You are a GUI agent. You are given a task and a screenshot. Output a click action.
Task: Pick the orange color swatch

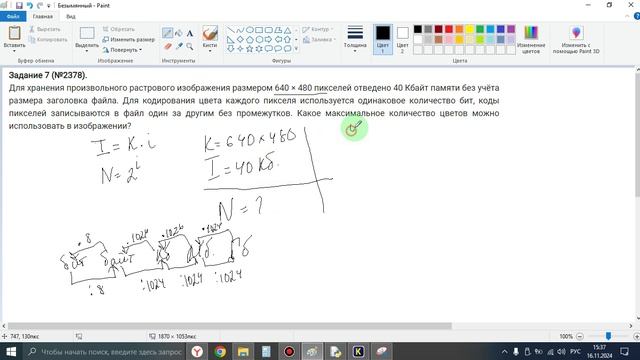coord(459,29)
